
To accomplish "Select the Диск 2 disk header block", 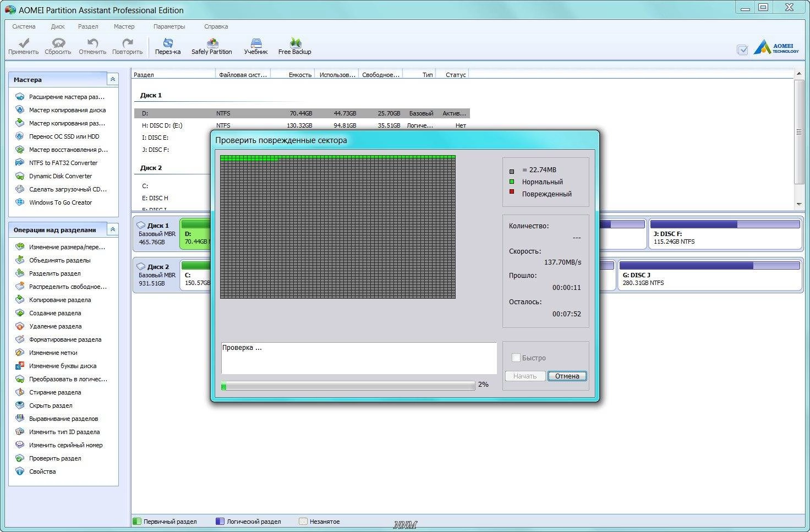I will [157, 275].
